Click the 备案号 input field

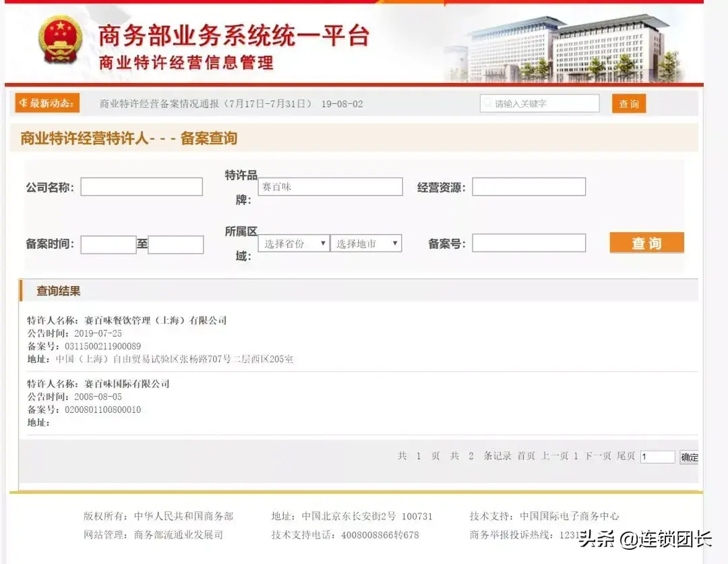[x=529, y=243]
